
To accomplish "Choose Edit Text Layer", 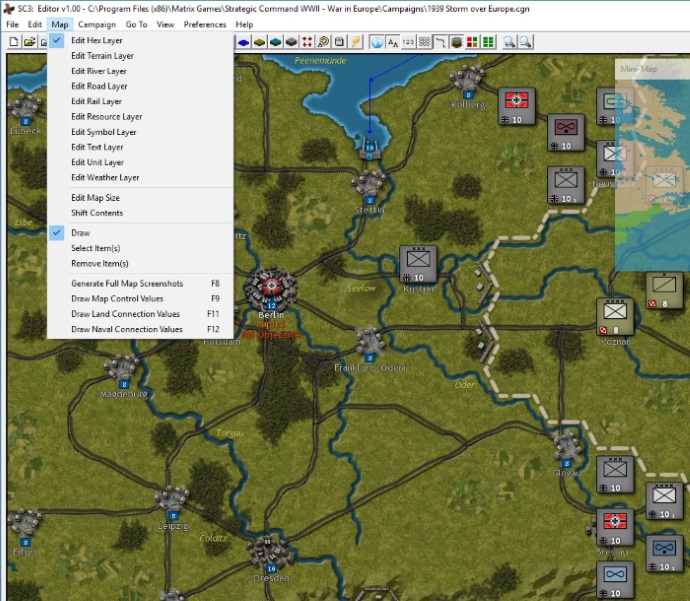I will pyautogui.click(x=140, y=147).
